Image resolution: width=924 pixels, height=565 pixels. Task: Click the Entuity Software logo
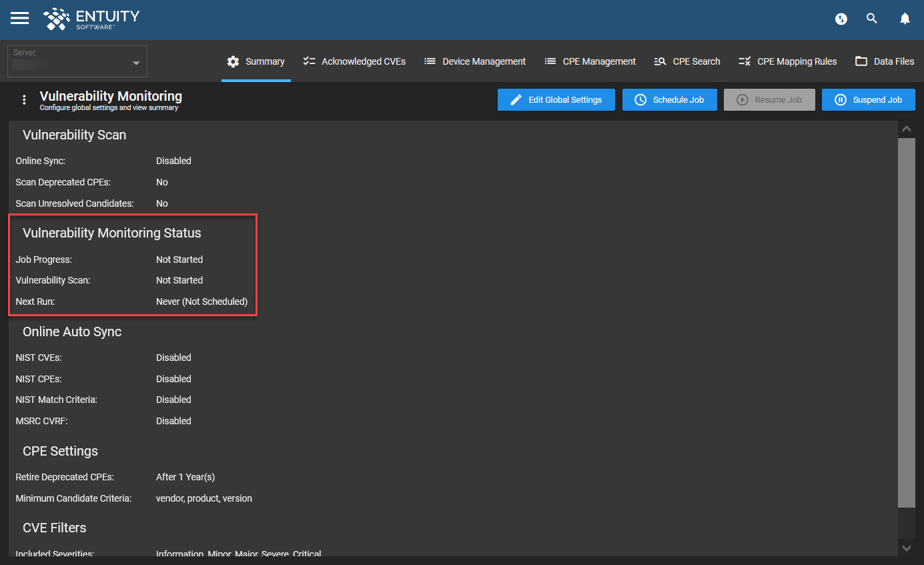pyautogui.click(x=90, y=19)
